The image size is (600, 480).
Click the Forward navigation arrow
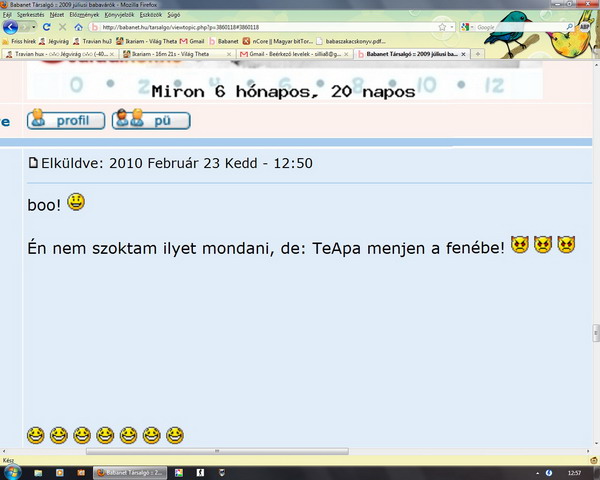pos(25,27)
